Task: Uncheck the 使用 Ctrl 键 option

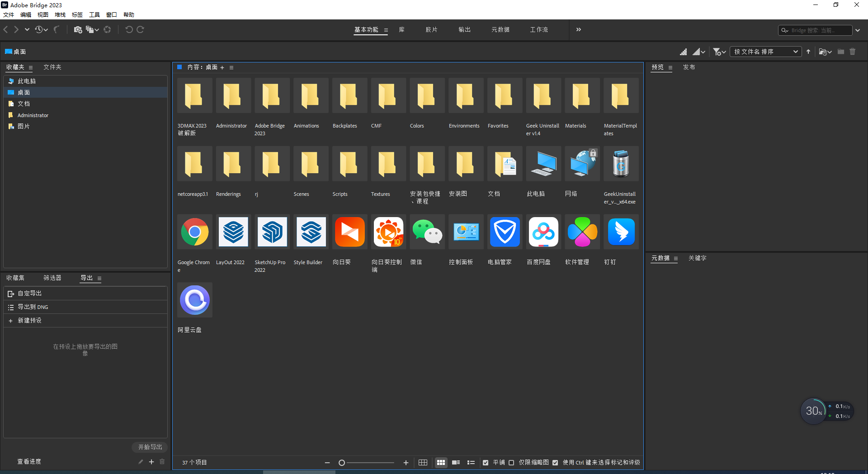Action: point(555,463)
